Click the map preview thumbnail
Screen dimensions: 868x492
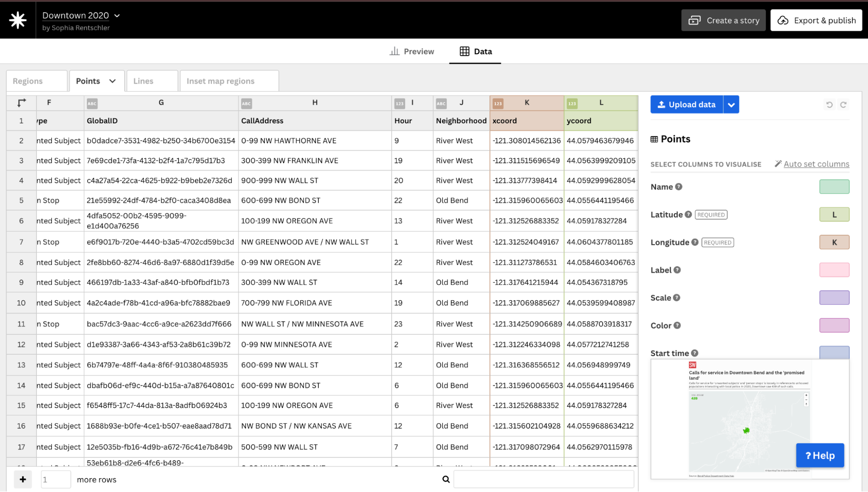point(749,419)
